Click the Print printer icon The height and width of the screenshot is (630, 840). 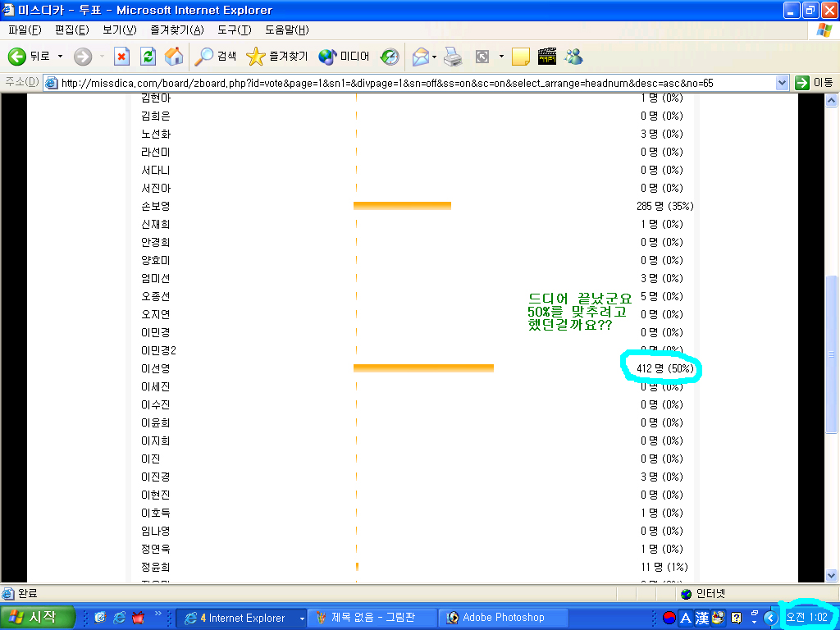tap(452, 57)
